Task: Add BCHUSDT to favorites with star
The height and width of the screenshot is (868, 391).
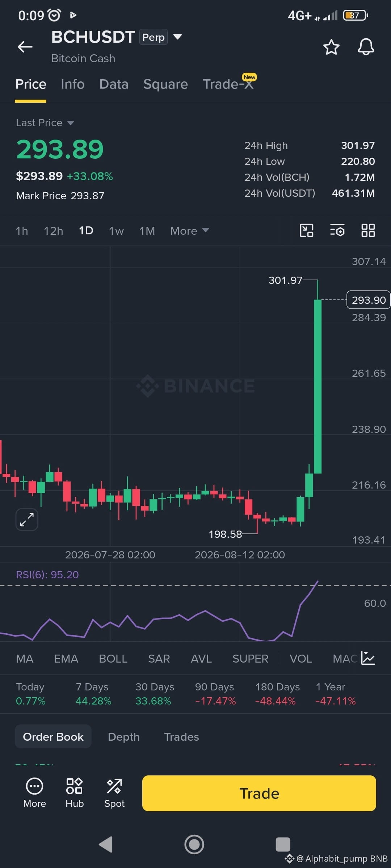Action: pyautogui.click(x=331, y=47)
